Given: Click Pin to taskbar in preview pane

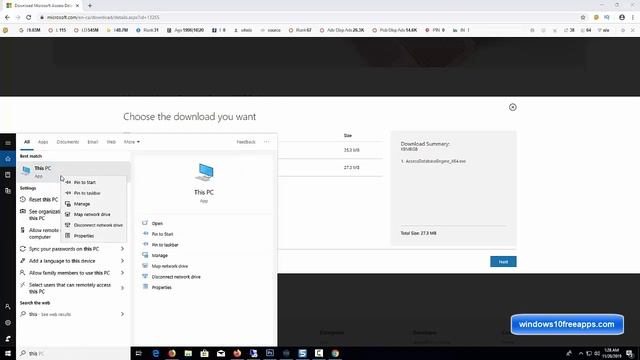Looking at the screenshot, I should [164, 244].
